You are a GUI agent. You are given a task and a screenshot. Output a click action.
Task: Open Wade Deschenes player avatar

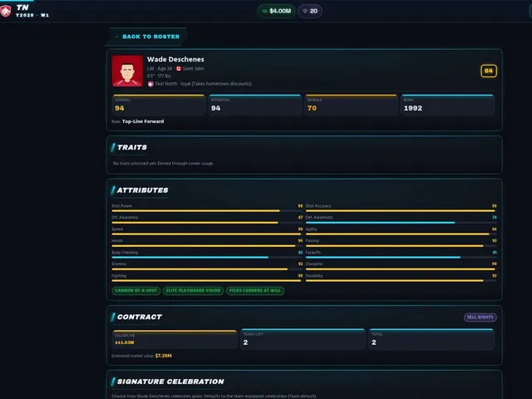click(x=127, y=71)
